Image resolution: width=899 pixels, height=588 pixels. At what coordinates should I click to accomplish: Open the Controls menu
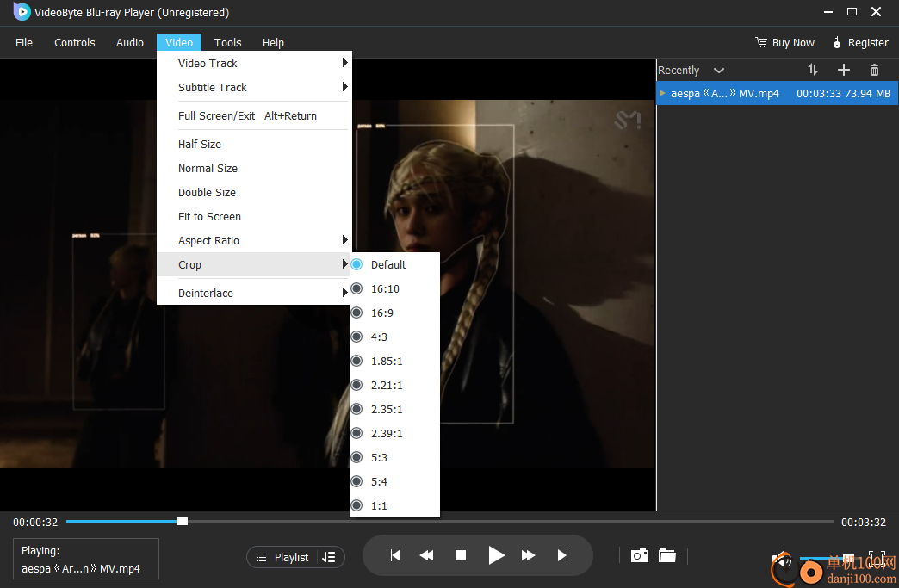(x=75, y=42)
